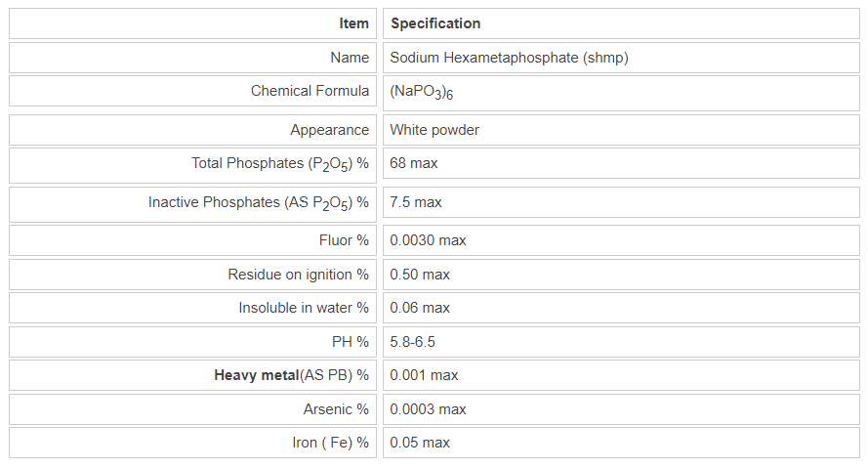The height and width of the screenshot is (468, 868).
Task: Click the "Chemical Formula" label cell
Action: pos(310,91)
